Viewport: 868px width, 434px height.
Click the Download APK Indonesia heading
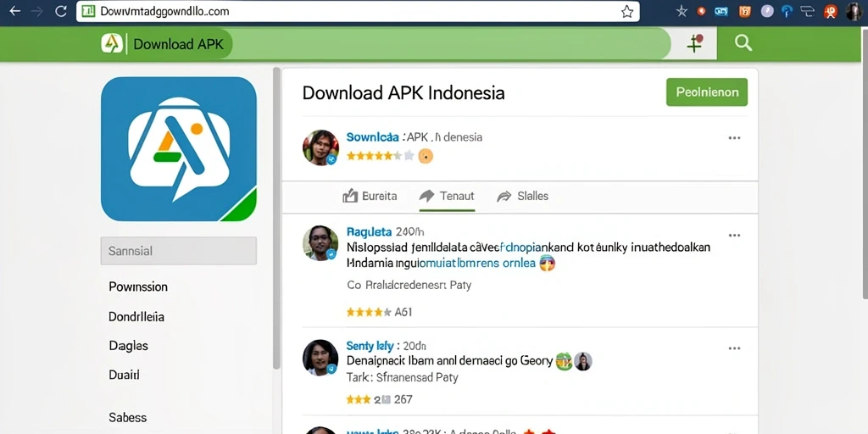pyautogui.click(x=403, y=92)
